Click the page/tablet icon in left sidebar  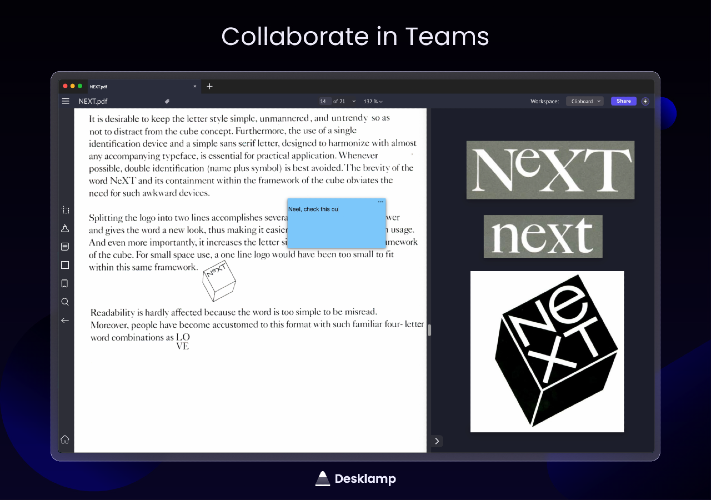pyautogui.click(x=65, y=283)
